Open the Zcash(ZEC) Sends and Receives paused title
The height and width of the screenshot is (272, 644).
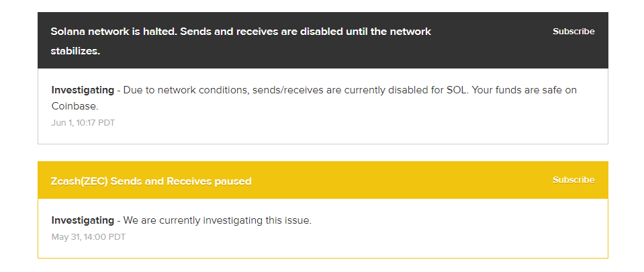(151, 181)
